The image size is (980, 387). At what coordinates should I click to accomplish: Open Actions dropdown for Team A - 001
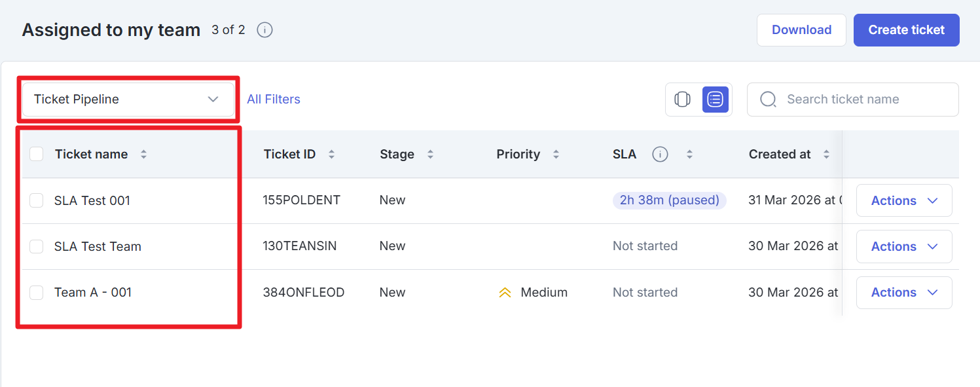tap(903, 293)
